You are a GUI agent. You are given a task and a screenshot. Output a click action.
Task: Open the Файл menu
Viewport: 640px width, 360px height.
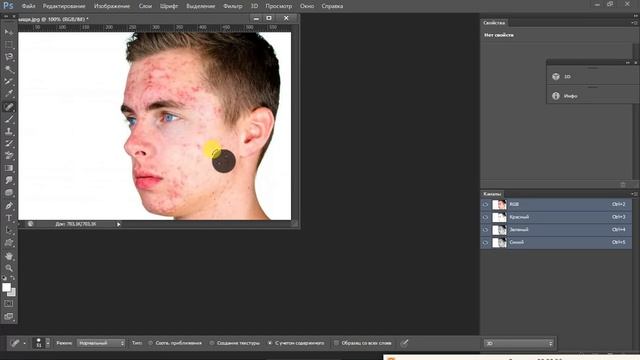click(28, 6)
